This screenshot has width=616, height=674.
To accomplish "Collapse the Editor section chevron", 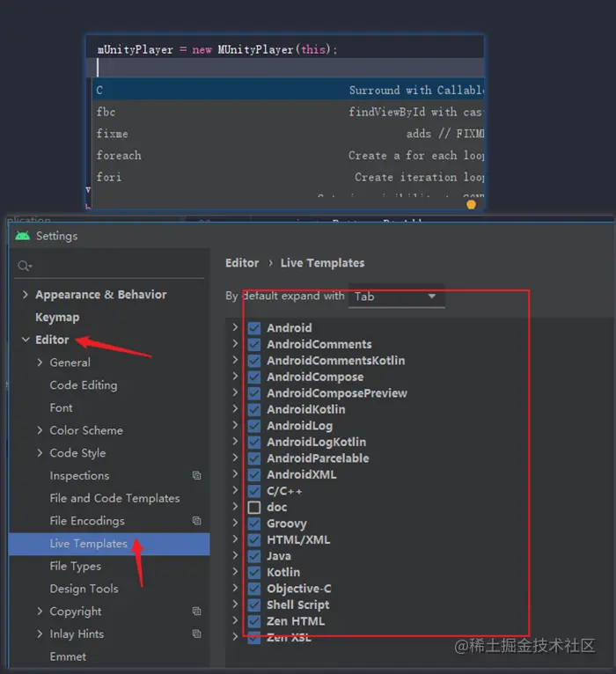I will (x=26, y=340).
